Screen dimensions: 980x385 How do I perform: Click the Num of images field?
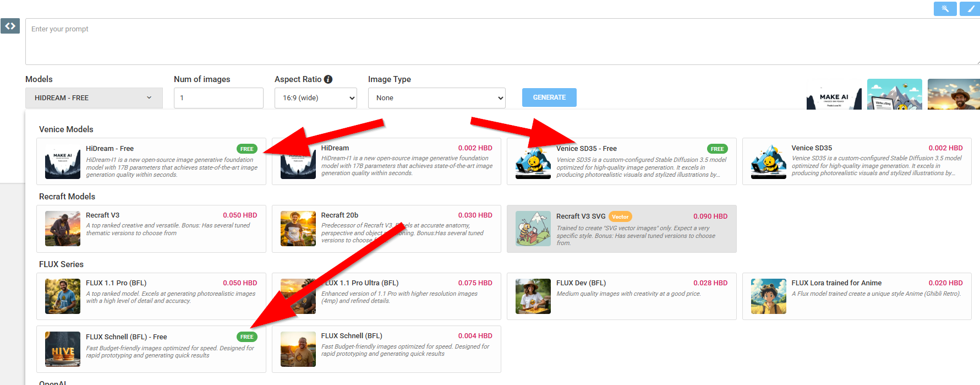218,98
